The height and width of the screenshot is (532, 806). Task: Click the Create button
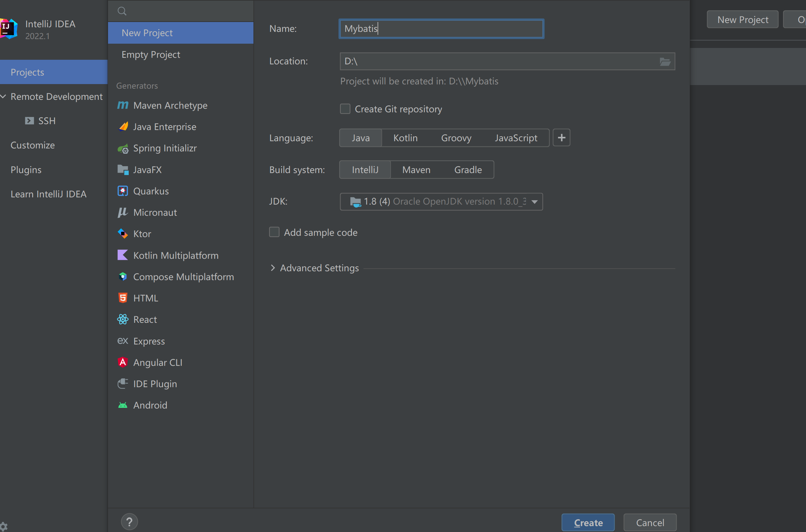[x=588, y=522]
